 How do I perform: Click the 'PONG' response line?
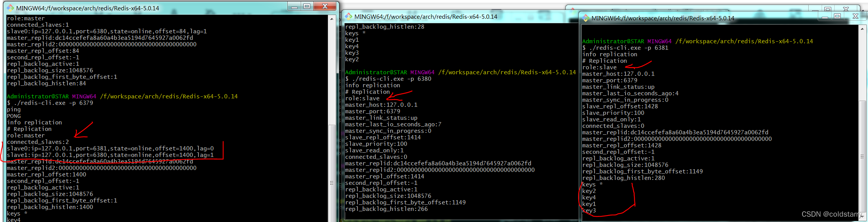click(x=14, y=116)
